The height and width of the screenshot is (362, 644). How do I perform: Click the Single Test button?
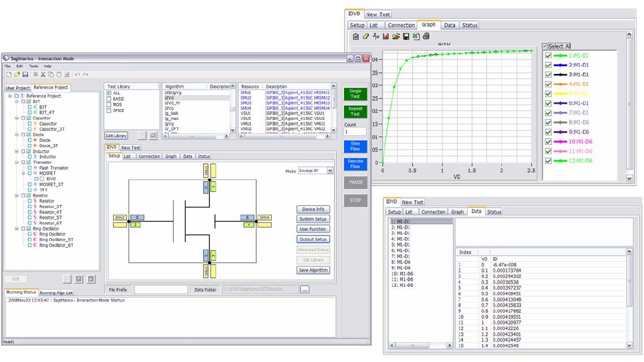coord(355,94)
